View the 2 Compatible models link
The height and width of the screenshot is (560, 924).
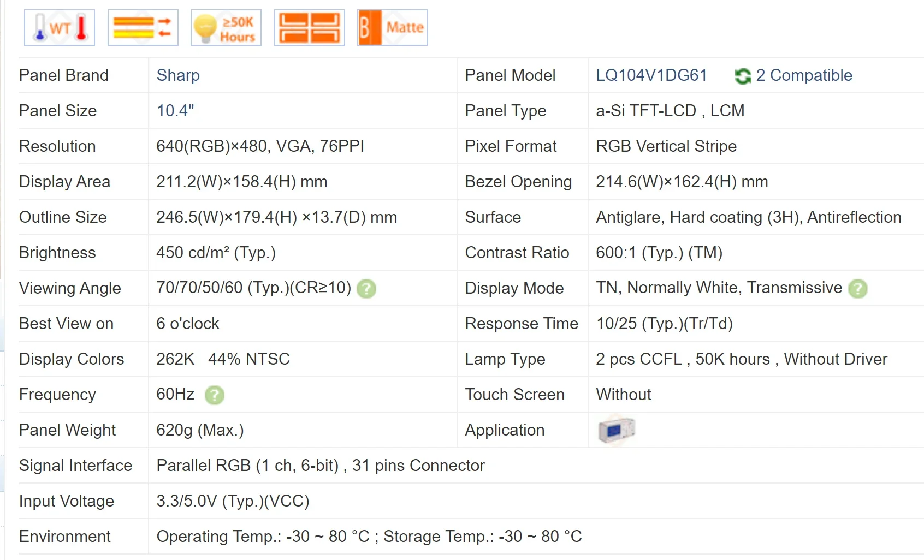tap(804, 75)
